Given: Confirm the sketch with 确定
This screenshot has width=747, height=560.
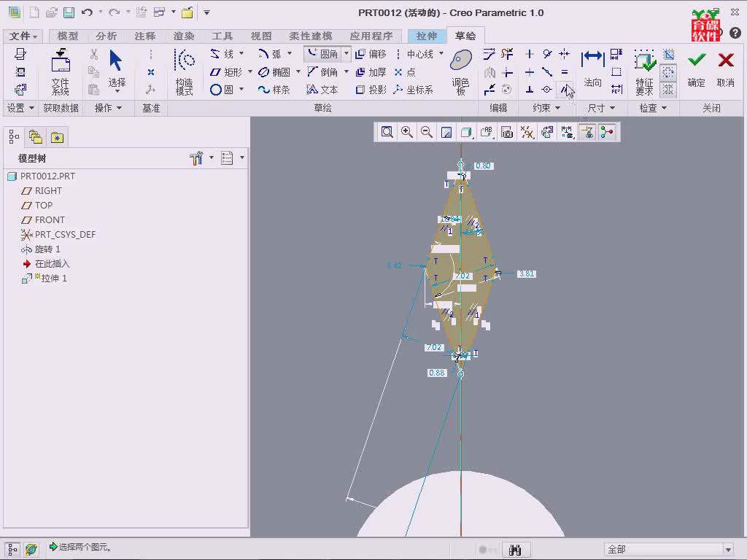Looking at the screenshot, I should (x=697, y=69).
